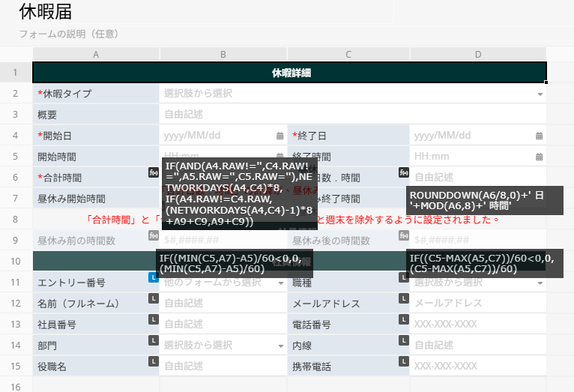
Task: Click the L icon beside 役職名
Action: pos(153,362)
